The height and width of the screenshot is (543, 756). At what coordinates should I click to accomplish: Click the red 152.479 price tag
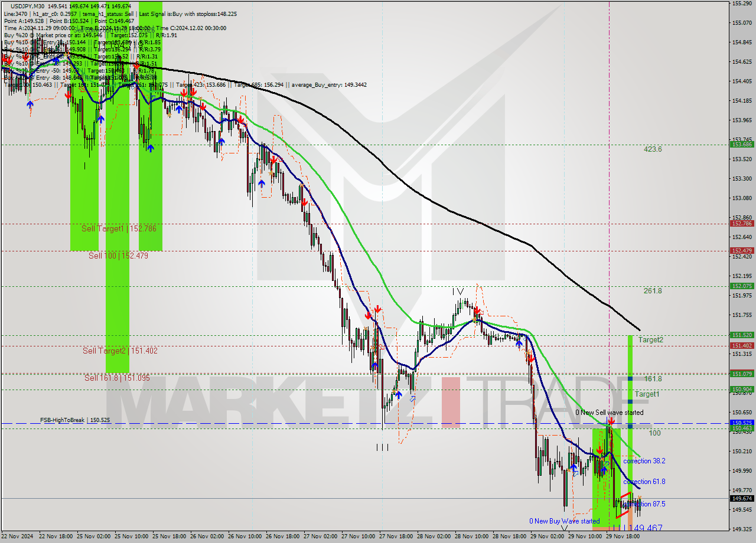click(742, 251)
